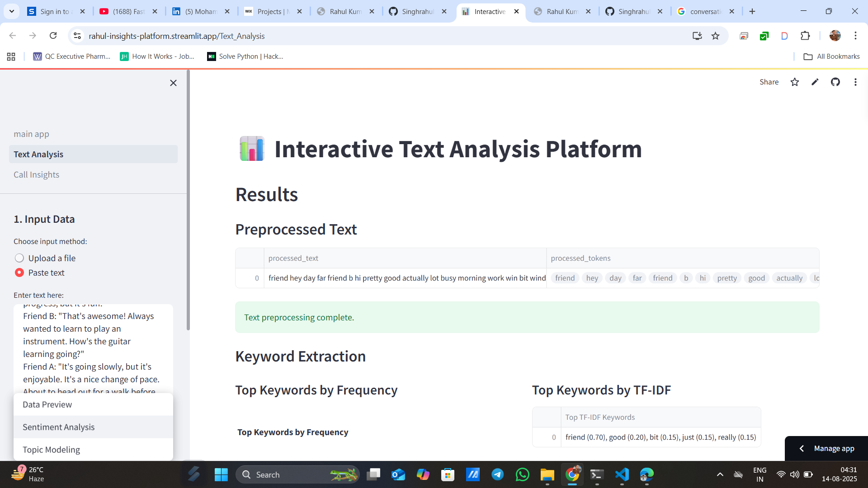Click the taskbar Search box
This screenshot has height=488, width=868.
click(x=297, y=474)
